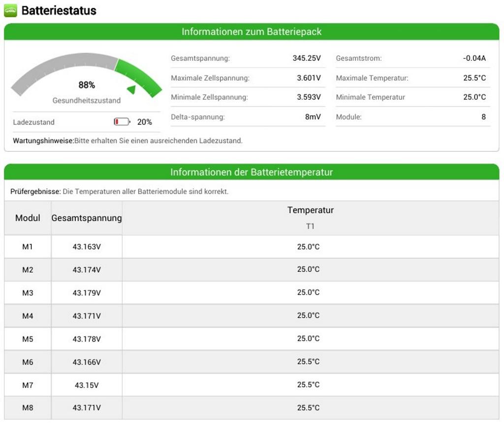Screen dimensions: 504x440
Task: Click the Maximale Temperatur: label
Action: [372, 78]
